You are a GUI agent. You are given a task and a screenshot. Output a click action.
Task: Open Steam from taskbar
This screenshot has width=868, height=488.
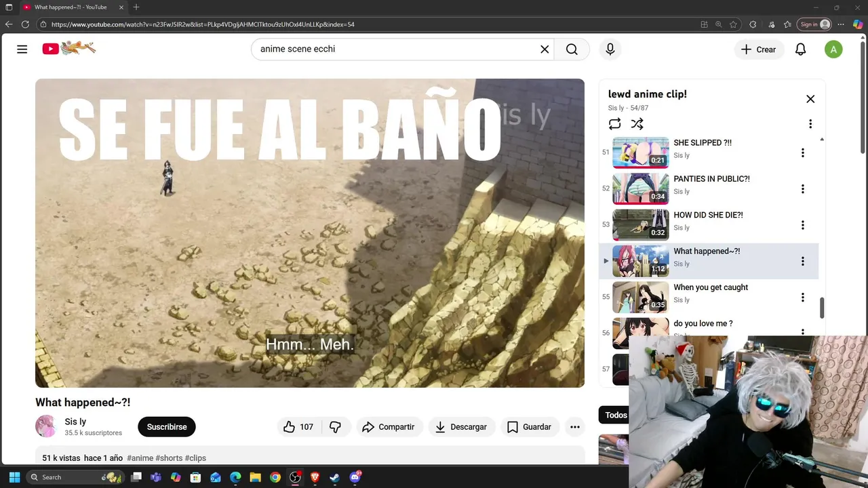335,477
